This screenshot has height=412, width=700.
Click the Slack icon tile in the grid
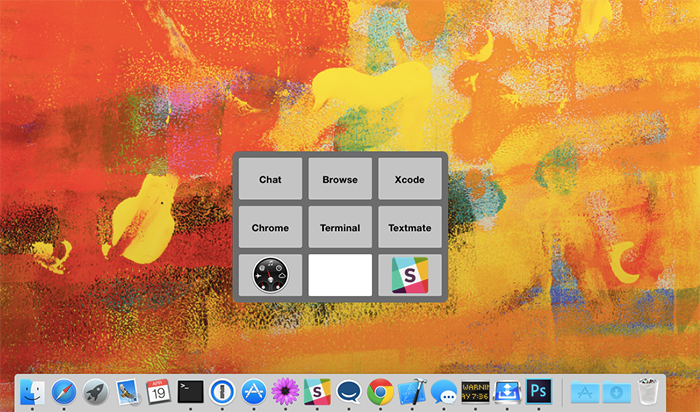click(x=410, y=275)
